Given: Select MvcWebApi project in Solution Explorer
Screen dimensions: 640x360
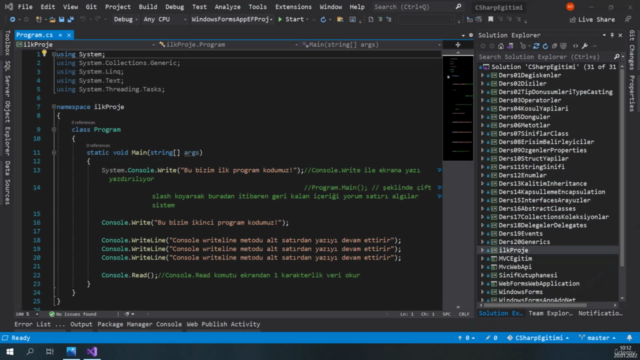Looking at the screenshot, I should tap(515, 267).
